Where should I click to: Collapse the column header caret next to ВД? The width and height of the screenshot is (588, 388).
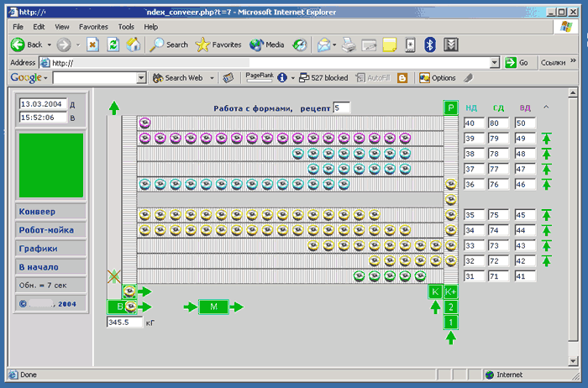tap(546, 107)
